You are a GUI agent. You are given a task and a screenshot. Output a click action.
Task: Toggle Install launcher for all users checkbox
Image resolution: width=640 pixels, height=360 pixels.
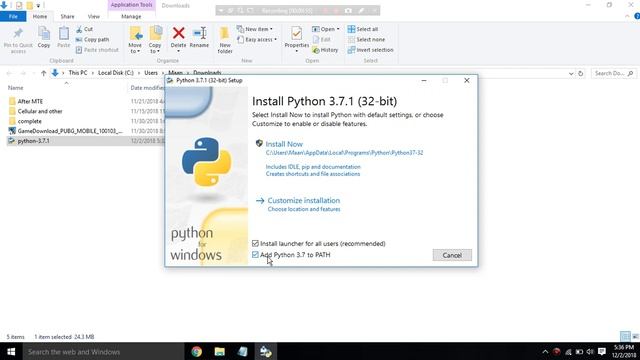point(256,244)
